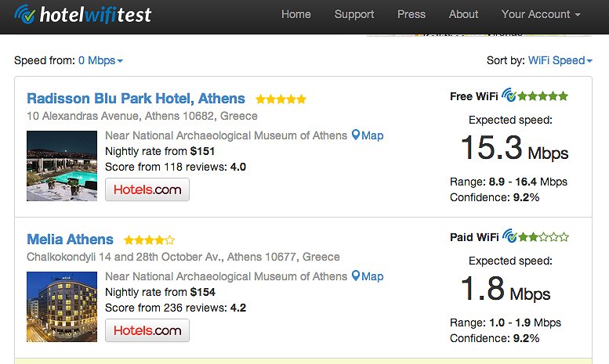
Task: Open the Sort by WiFi Speed dropdown
Action: [x=560, y=60]
